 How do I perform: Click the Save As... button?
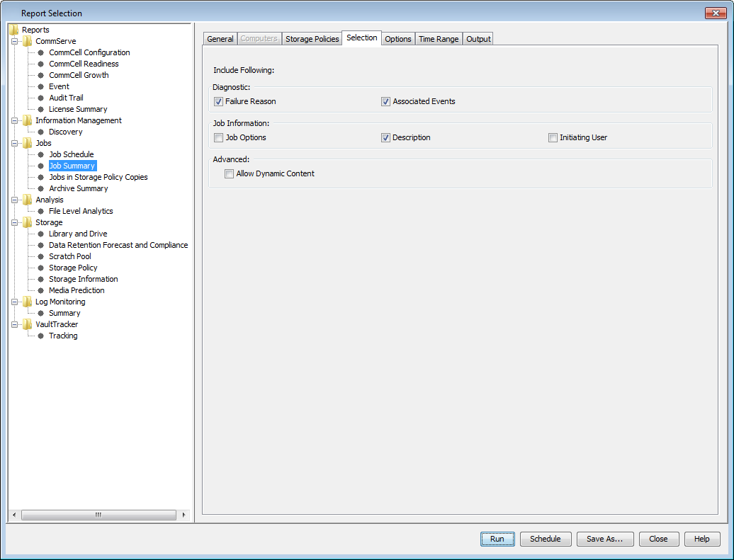click(605, 539)
